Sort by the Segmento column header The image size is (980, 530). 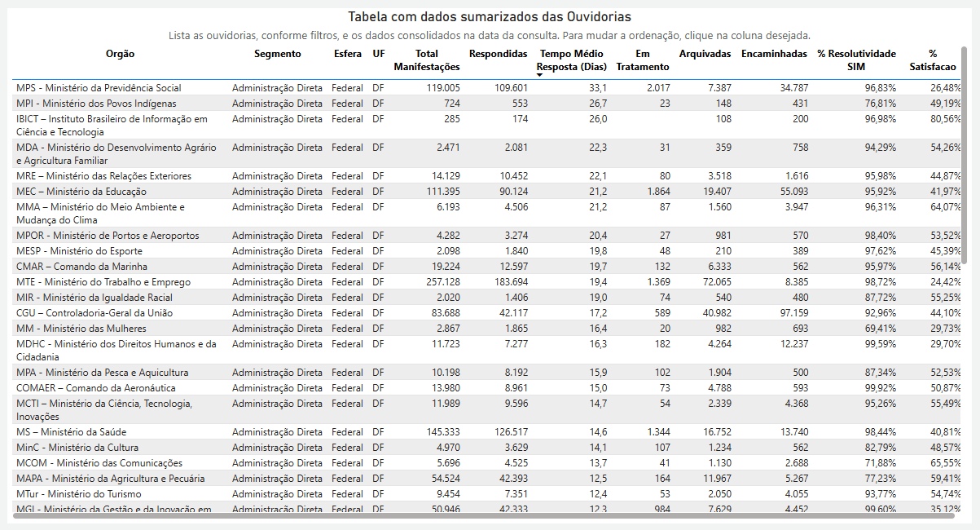click(x=277, y=55)
